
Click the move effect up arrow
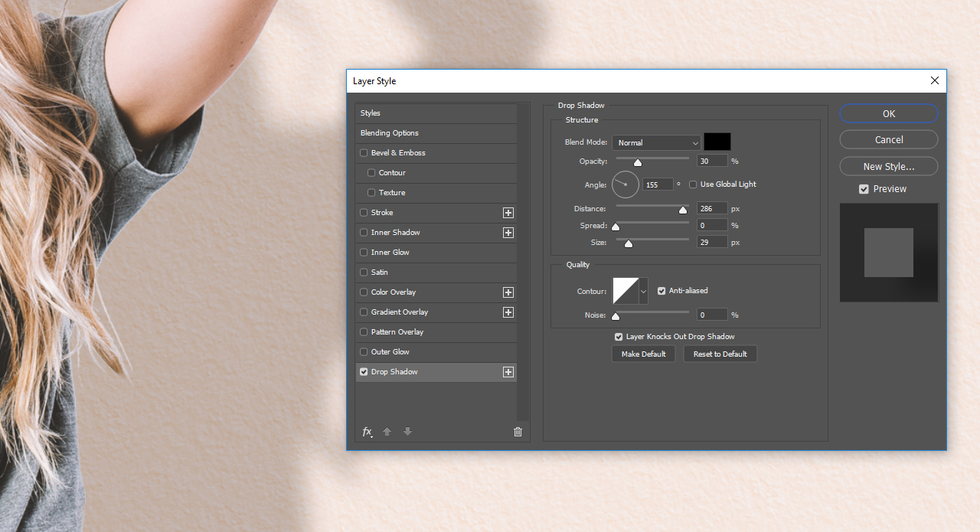[x=387, y=432]
